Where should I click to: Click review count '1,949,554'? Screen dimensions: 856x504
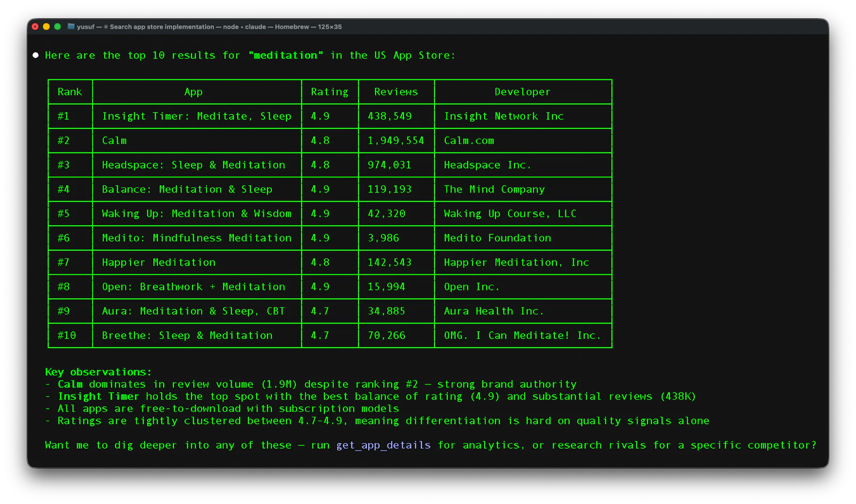396,141
